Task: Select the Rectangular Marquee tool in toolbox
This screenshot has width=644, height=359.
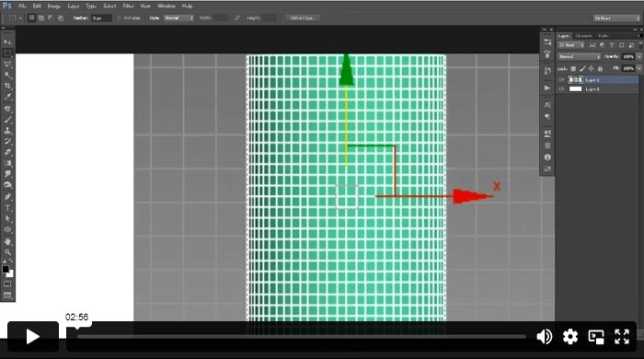Action: 7,53
